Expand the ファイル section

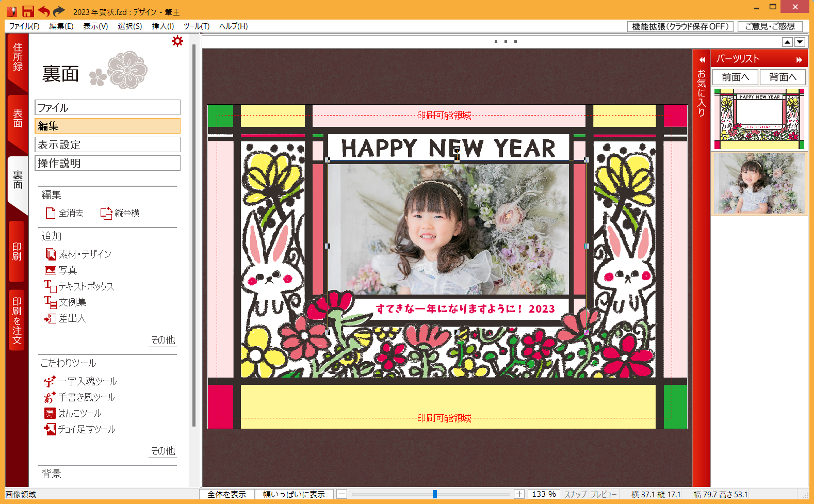tap(107, 107)
